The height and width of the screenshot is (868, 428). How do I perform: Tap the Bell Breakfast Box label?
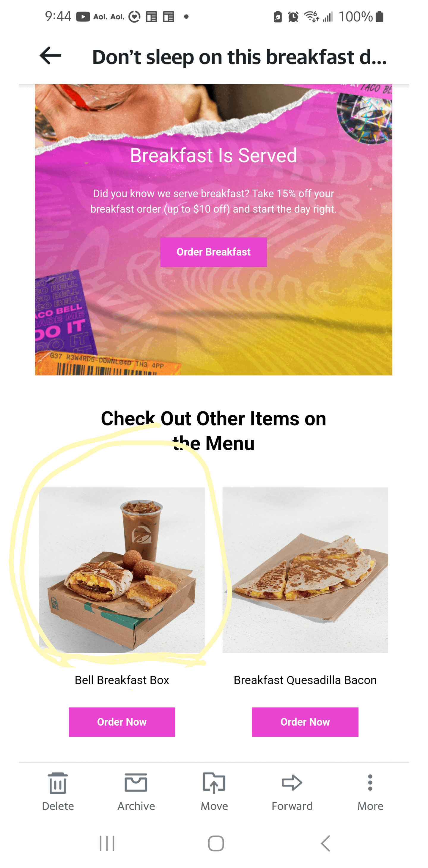[122, 680]
